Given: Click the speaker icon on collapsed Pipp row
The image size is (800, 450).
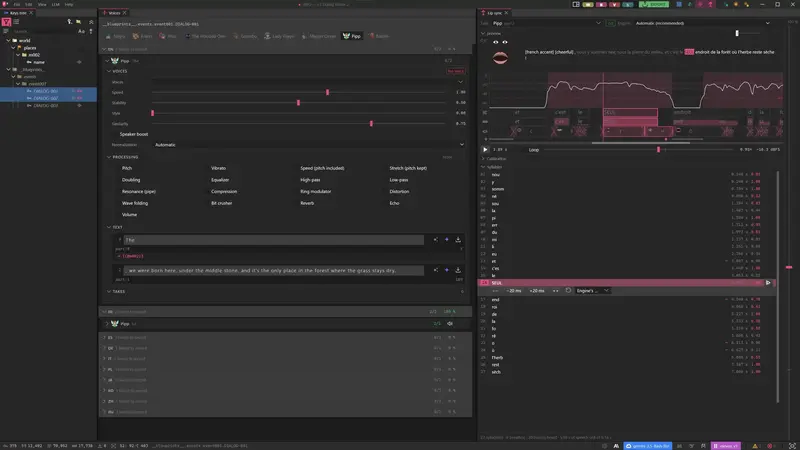Looking at the screenshot, I should (450, 323).
